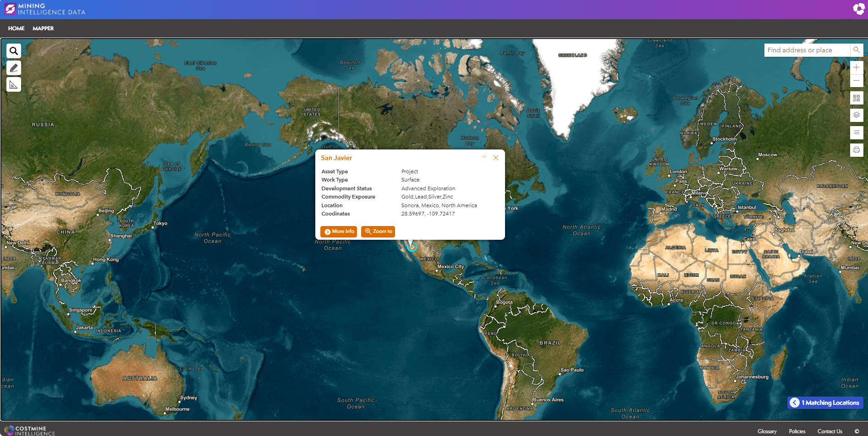This screenshot has height=436, width=868.
Task: Open the print map icon
Action: [x=857, y=150]
